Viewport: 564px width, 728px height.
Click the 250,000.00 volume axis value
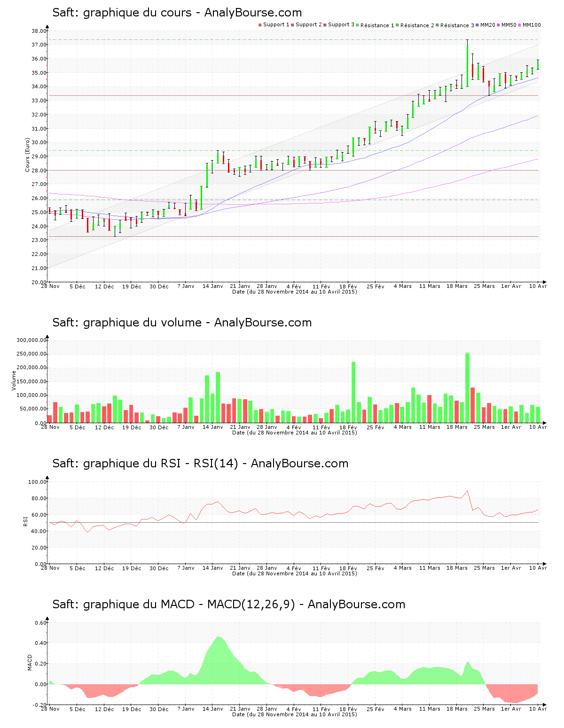(x=31, y=354)
